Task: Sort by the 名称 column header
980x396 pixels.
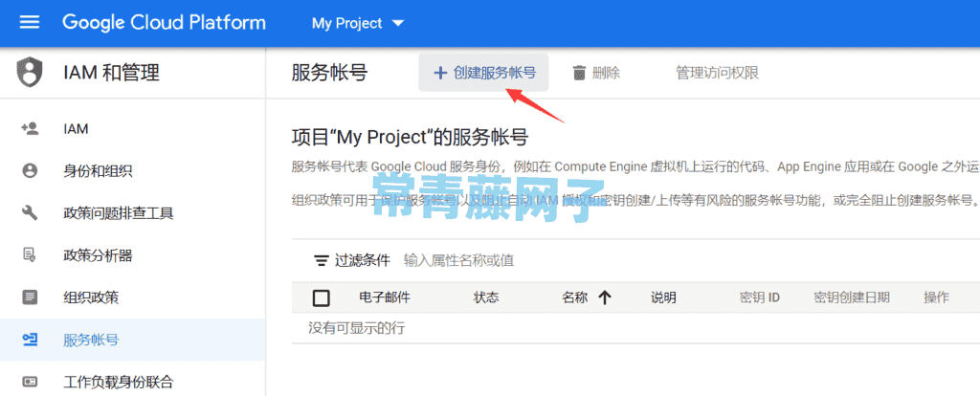Action: pyautogui.click(x=575, y=297)
